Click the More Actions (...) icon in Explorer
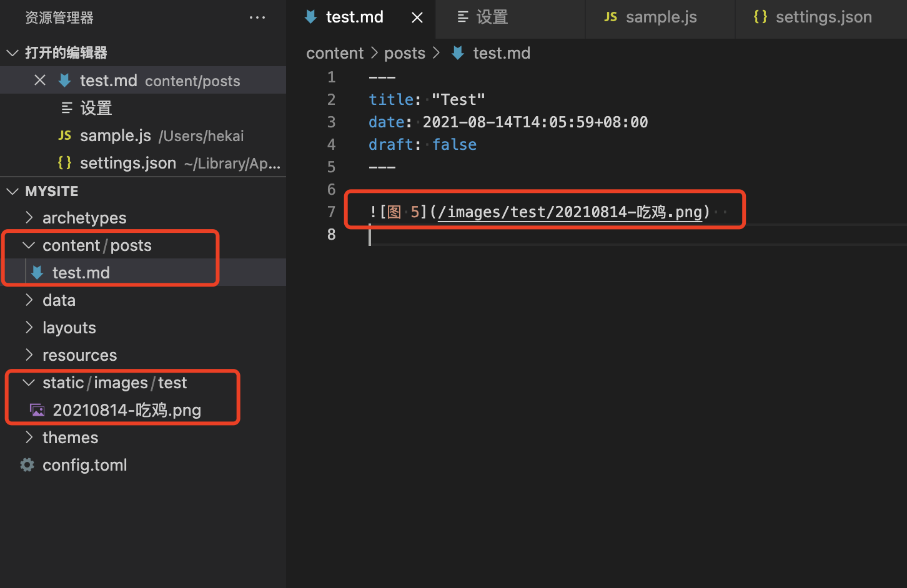 click(x=257, y=17)
